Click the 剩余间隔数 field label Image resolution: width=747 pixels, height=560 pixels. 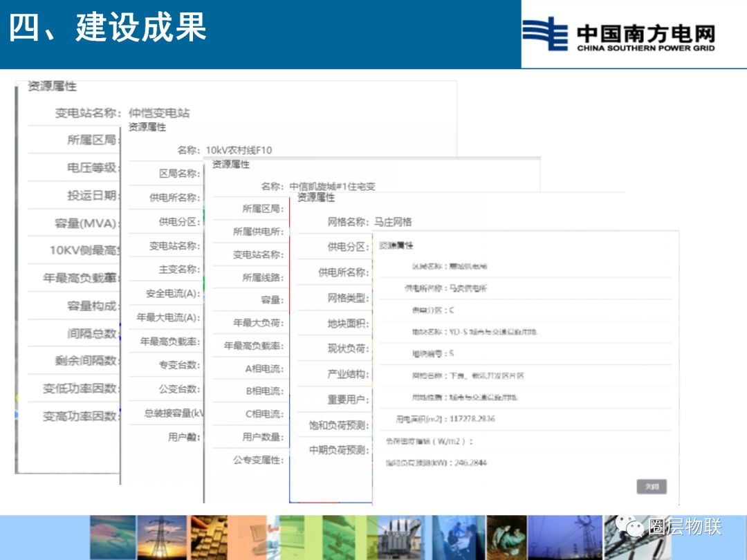(x=86, y=360)
